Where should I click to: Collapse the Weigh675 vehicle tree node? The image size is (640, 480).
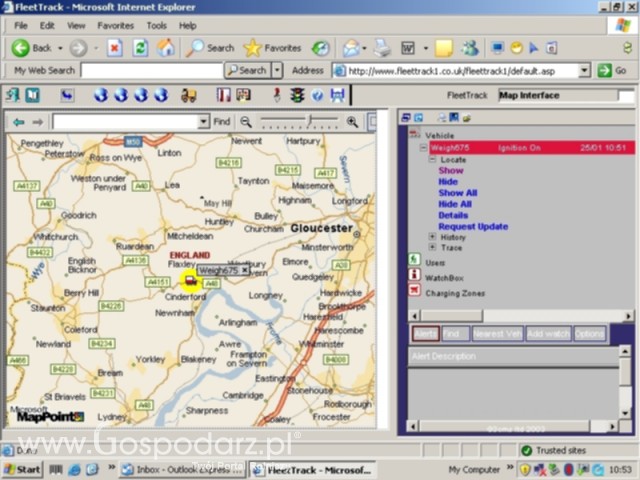coord(423,148)
